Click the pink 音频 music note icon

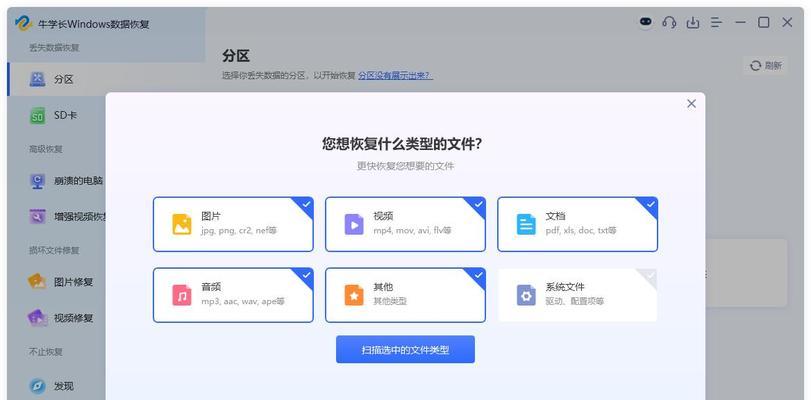click(182, 295)
